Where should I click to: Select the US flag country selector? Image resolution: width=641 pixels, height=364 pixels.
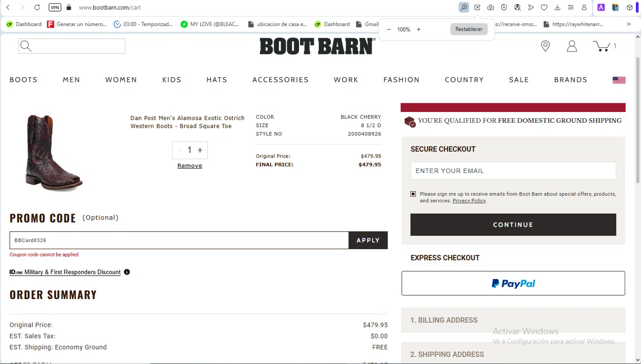pos(619,80)
